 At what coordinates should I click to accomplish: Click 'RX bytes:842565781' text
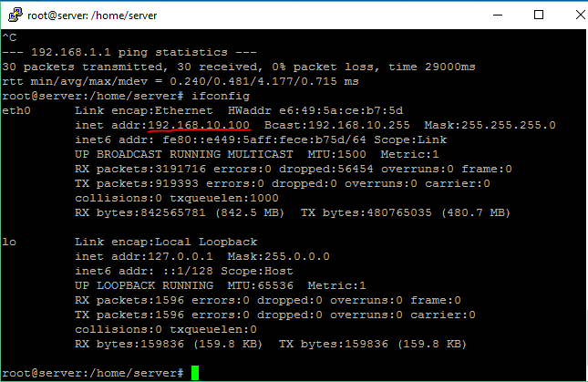point(140,213)
